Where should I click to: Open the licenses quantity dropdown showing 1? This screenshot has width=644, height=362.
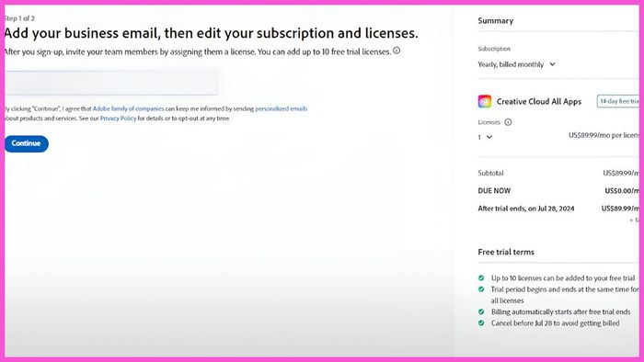pyautogui.click(x=485, y=137)
